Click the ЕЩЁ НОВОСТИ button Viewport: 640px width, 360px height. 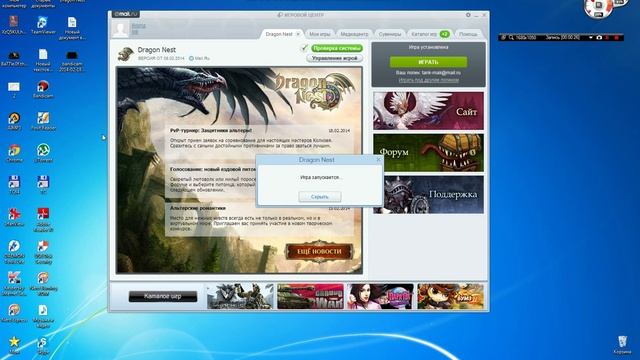click(319, 251)
